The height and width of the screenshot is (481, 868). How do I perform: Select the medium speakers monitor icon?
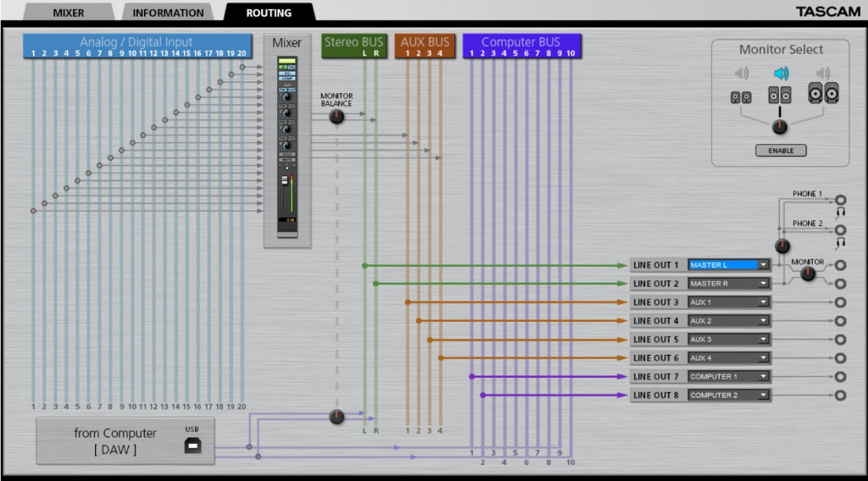[780, 95]
